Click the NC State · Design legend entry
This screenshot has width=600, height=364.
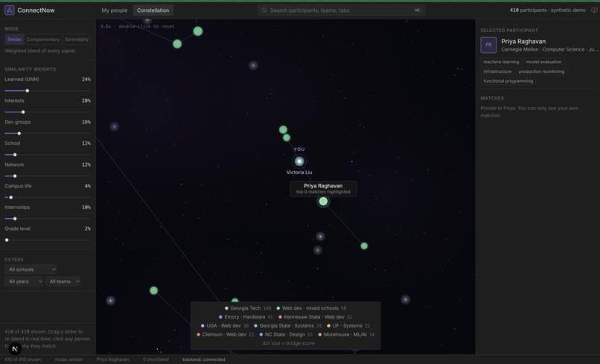point(285,334)
